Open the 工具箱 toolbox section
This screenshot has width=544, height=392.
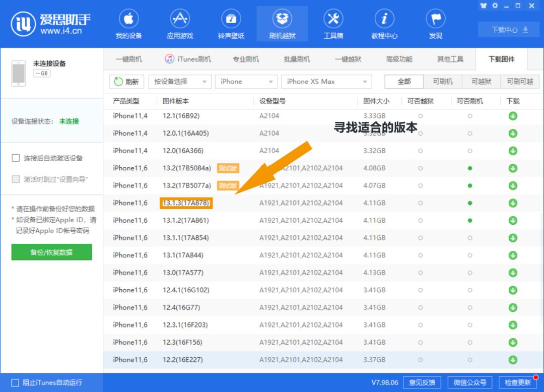(333, 23)
